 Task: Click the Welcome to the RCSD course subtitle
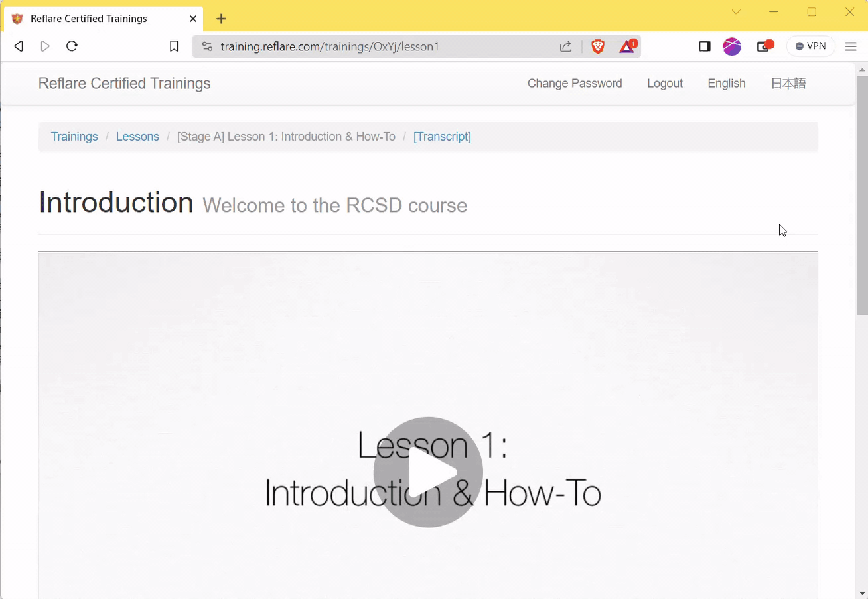tap(335, 205)
